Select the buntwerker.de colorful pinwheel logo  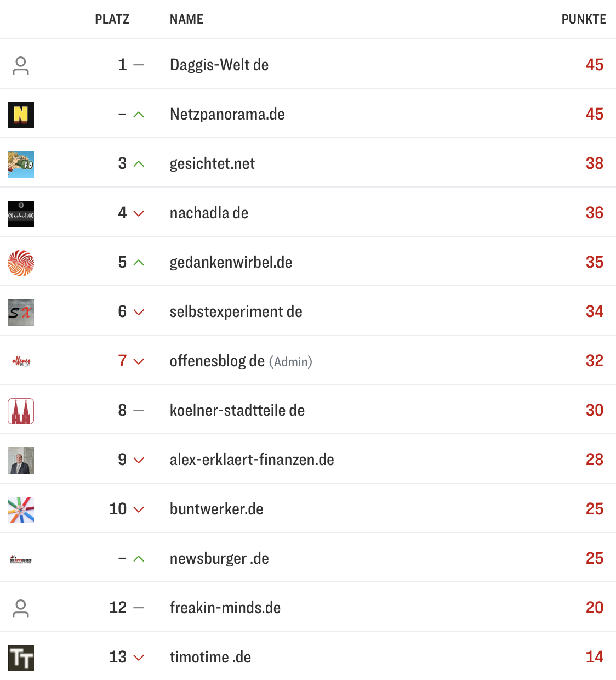20,509
